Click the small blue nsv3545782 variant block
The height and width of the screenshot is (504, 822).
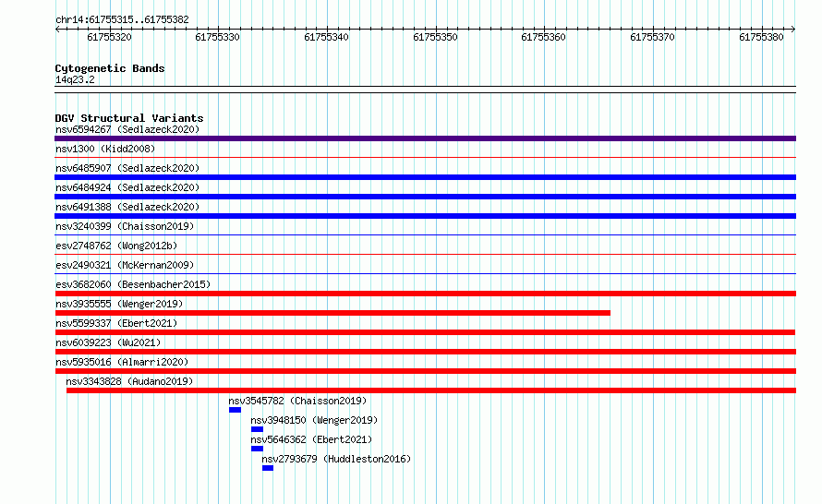tap(235, 410)
